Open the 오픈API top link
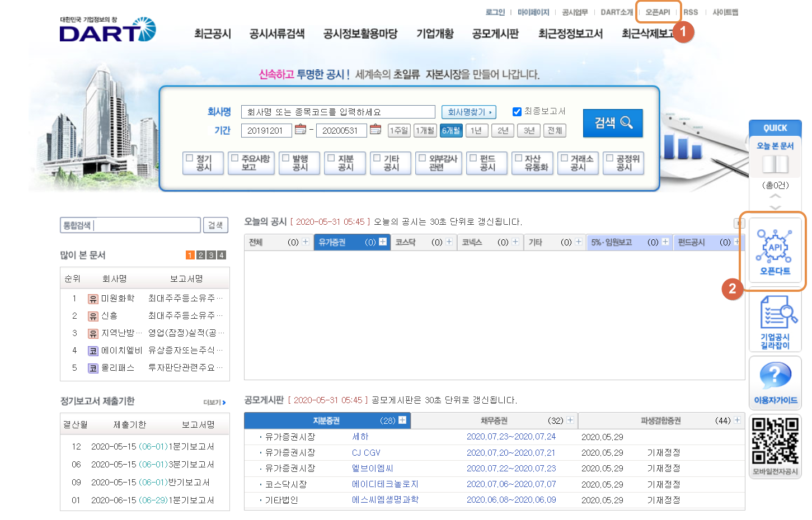The height and width of the screenshot is (520, 812). point(658,12)
